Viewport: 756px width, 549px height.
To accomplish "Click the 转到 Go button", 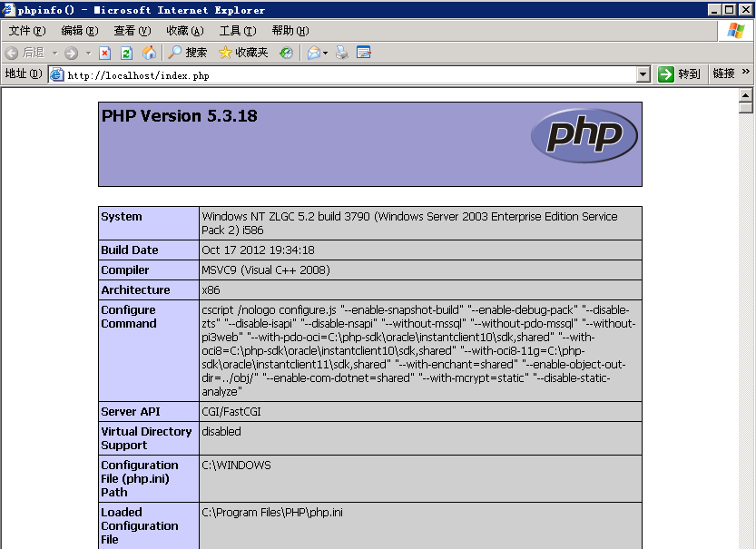I will point(679,74).
